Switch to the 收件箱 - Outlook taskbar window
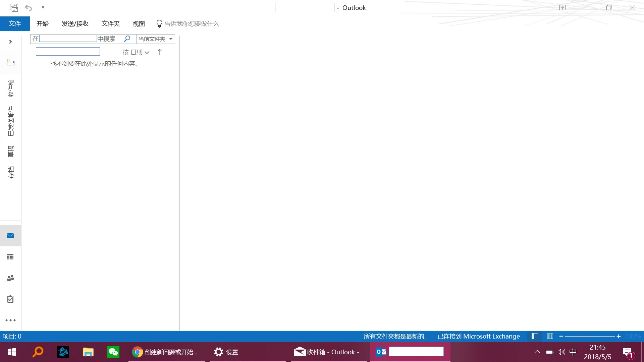This screenshot has width=644, height=362. point(329,352)
